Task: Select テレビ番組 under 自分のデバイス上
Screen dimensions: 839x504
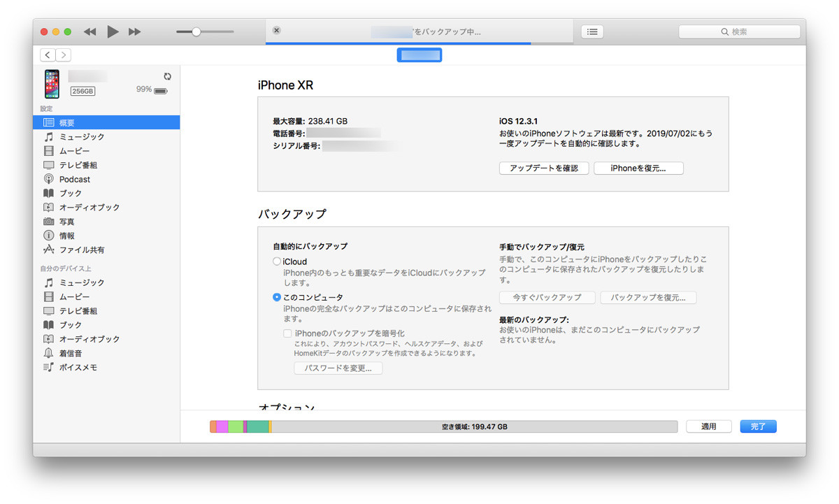Action: [106, 310]
